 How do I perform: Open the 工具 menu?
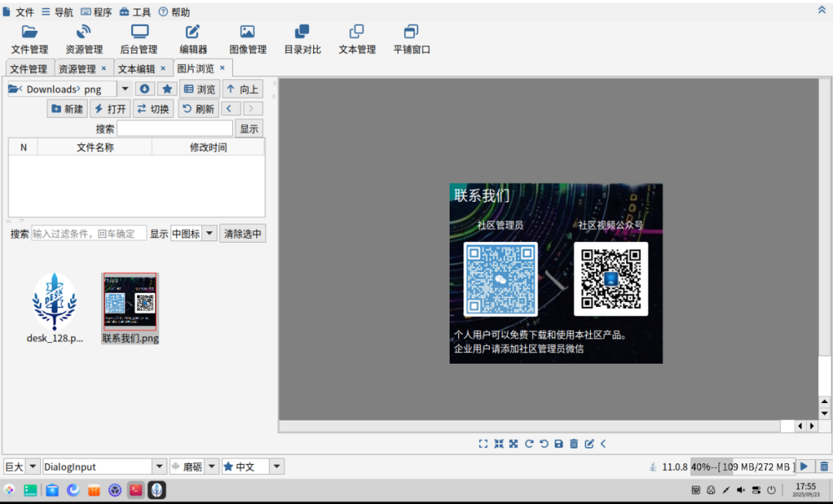pos(135,12)
